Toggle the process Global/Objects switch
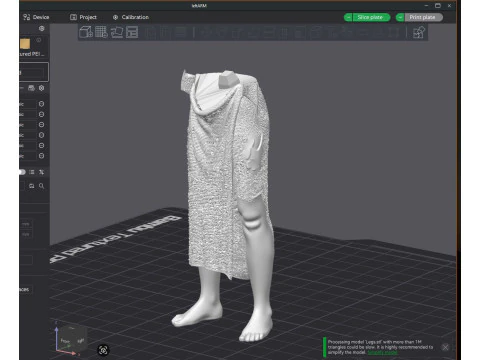The height and width of the screenshot is (360, 480). point(22,172)
